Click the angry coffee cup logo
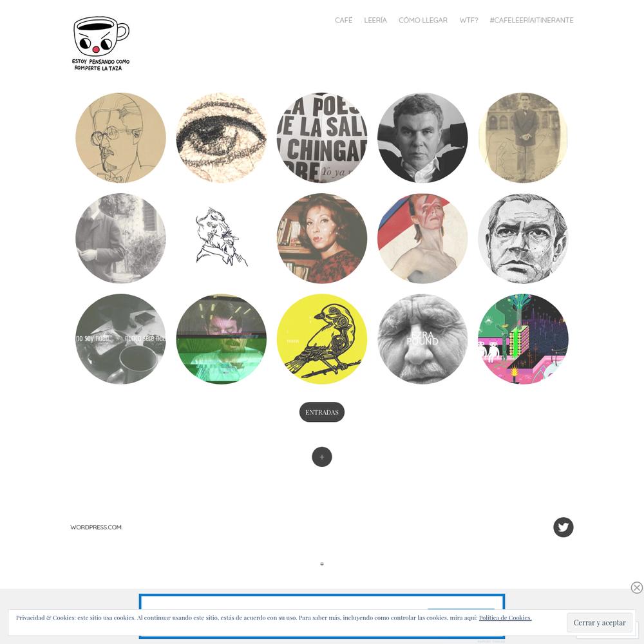This screenshot has width=644, height=644. 100,44
